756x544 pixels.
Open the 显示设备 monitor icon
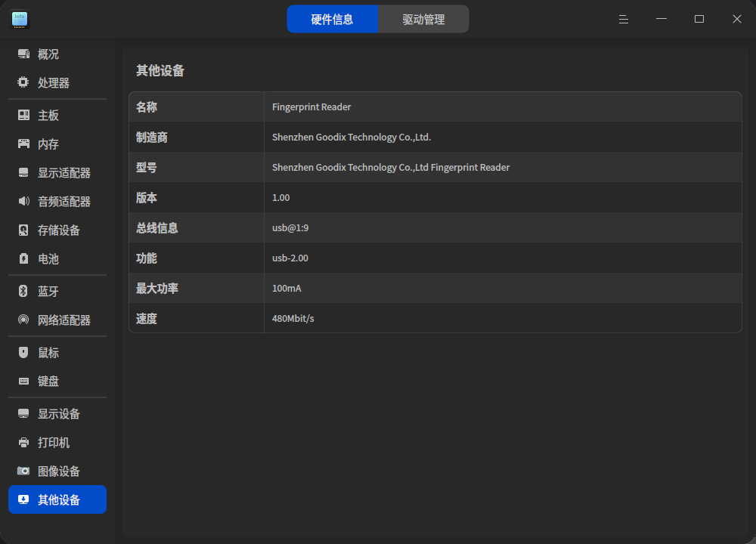click(x=23, y=413)
